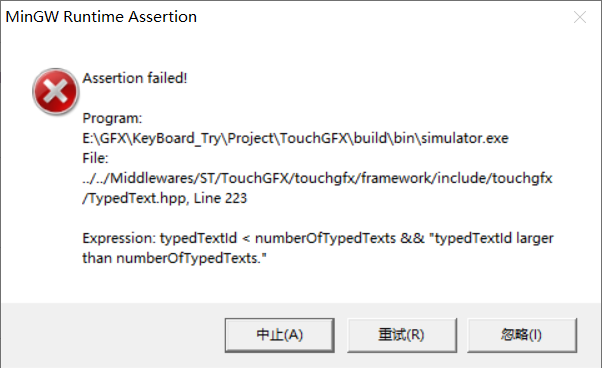This screenshot has width=602, height=368.
Task: Select the 忽略(I) ignore button
Action: [x=522, y=335]
